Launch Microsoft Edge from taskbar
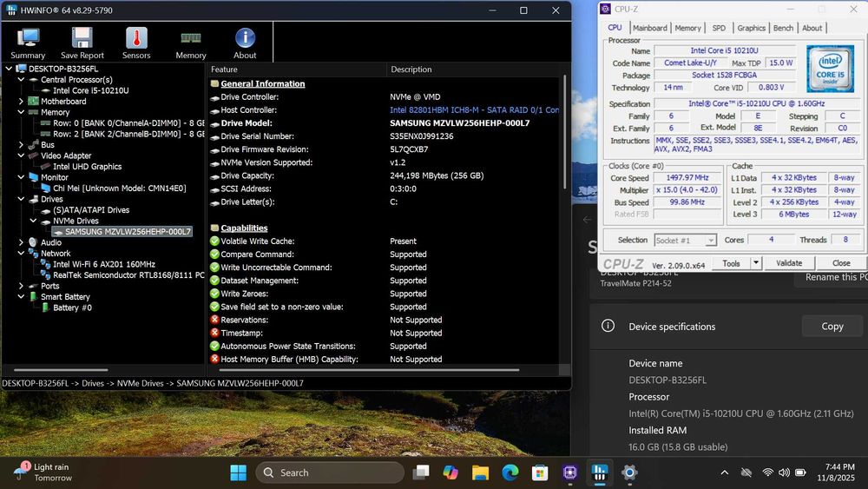 (x=510, y=472)
